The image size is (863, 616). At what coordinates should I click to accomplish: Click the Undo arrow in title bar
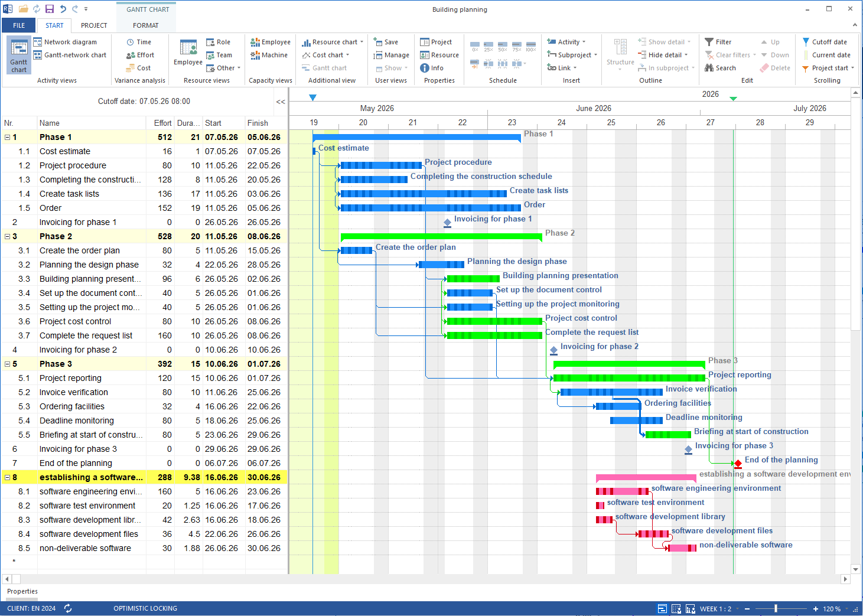pyautogui.click(x=63, y=9)
